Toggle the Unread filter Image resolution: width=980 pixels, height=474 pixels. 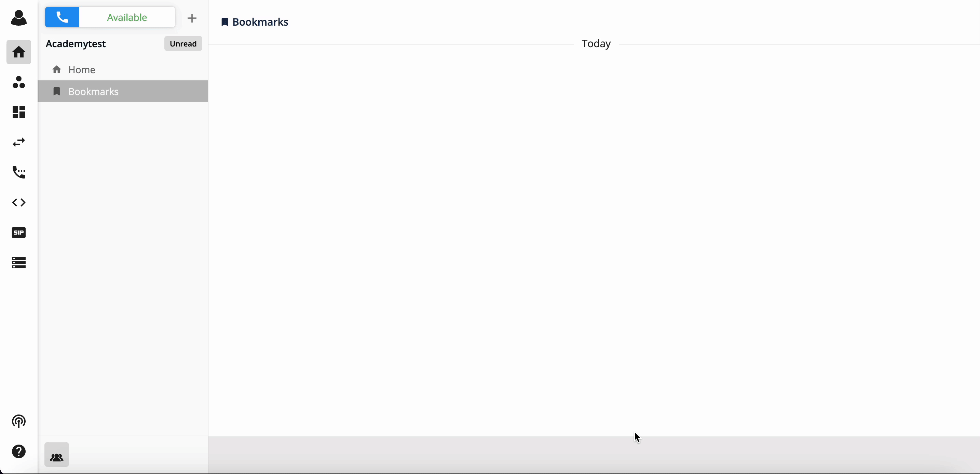(183, 44)
